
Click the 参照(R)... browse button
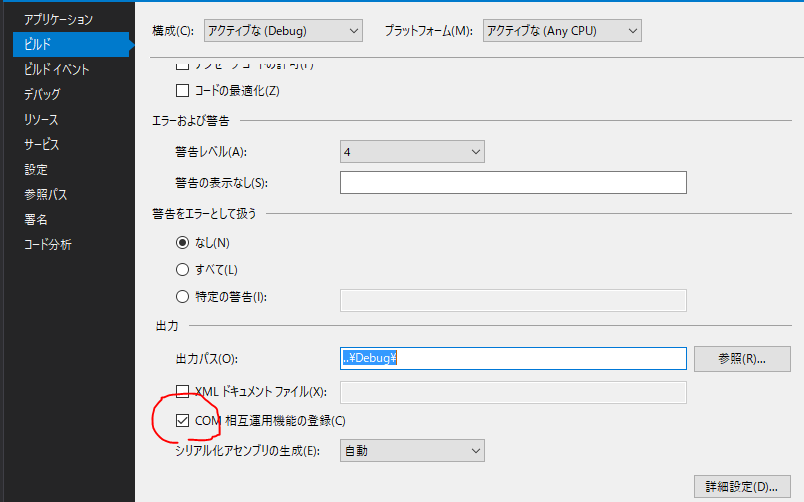click(742, 359)
